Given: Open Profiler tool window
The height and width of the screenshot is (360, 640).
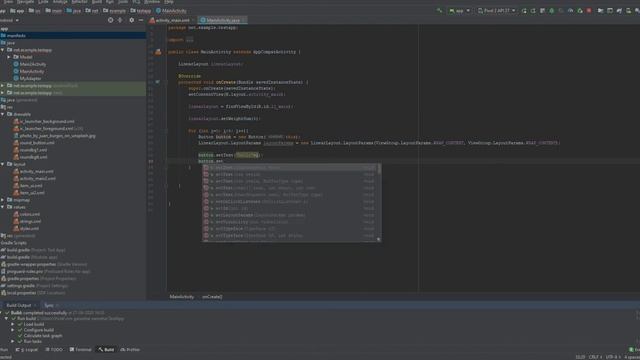Looking at the screenshot, I should coord(130,349).
